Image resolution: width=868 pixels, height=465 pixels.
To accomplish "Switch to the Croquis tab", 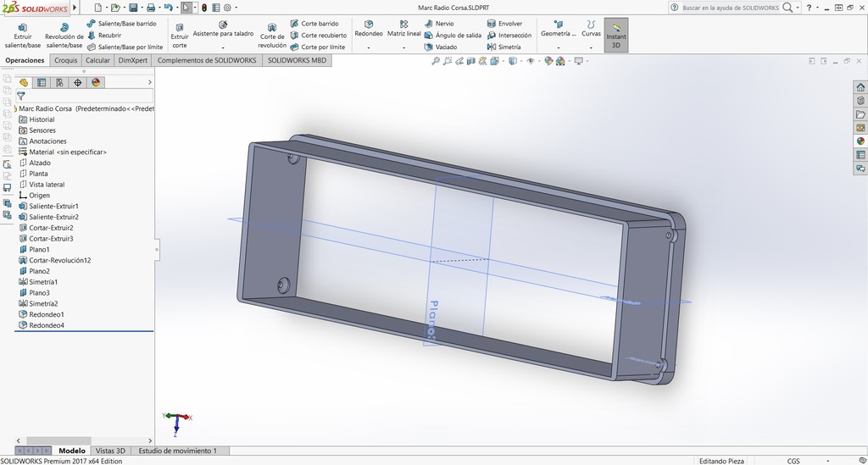I will click(x=66, y=60).
